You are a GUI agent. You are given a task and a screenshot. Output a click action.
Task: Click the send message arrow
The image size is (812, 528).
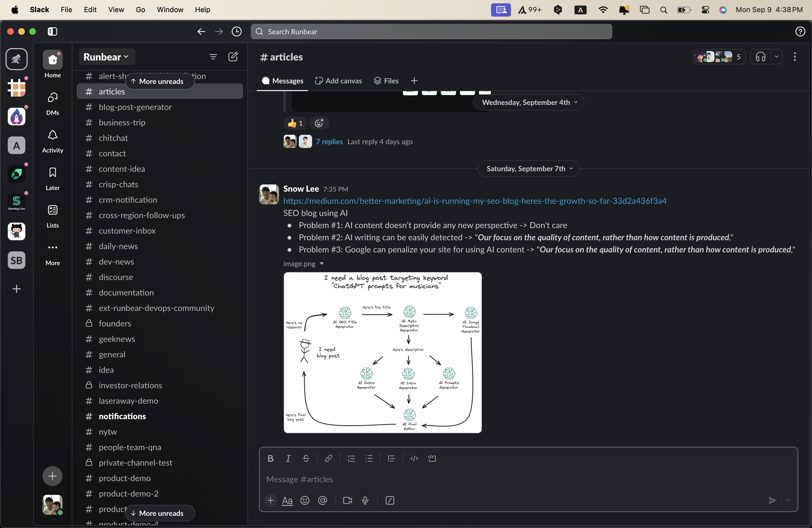pyautogui.click(x=772, y=500)
